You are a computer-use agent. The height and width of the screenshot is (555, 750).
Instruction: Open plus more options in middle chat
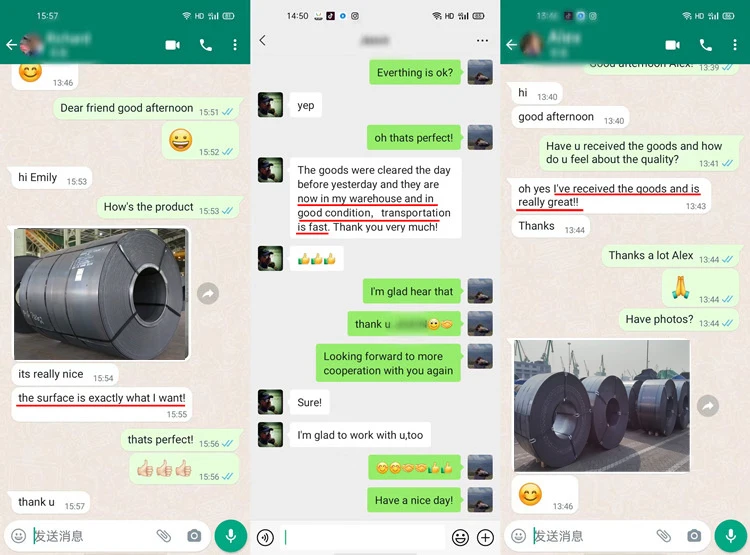pos(485,538)
